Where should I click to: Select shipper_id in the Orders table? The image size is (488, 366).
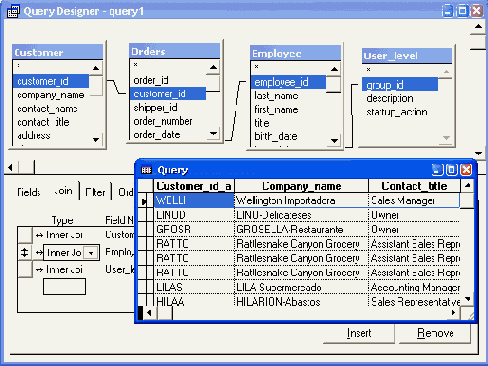point(155,108)
